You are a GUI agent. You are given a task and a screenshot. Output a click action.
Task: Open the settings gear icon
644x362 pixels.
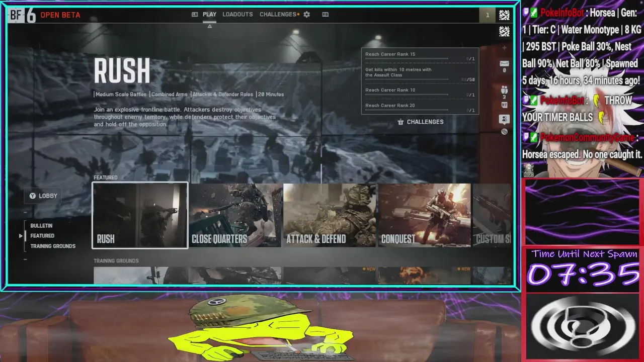click(307, 15)
